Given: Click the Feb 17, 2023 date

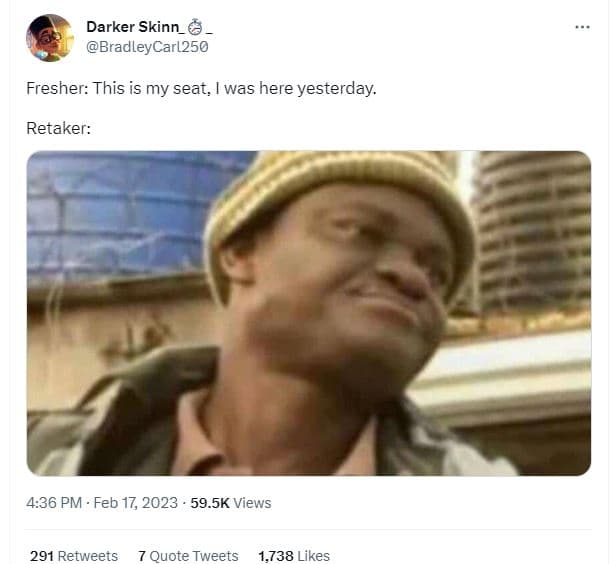Looking at the screenshot, I should click(136, 503).
